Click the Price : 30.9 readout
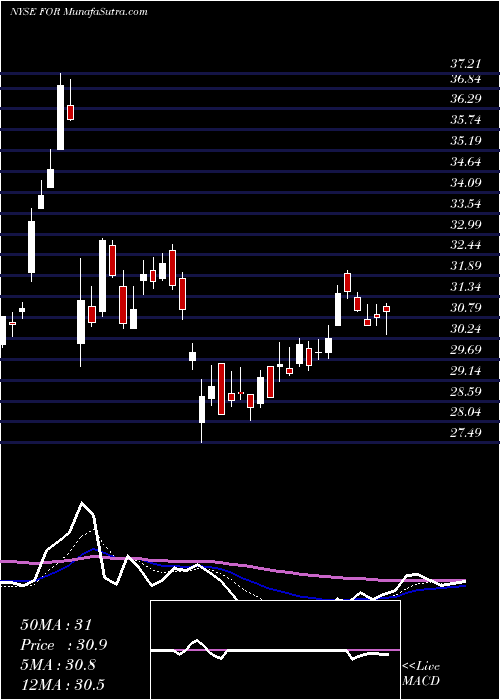 64,645
